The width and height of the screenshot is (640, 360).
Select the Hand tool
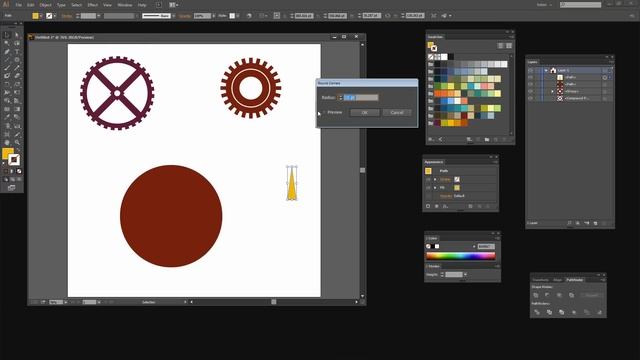(x=7, y=142)
